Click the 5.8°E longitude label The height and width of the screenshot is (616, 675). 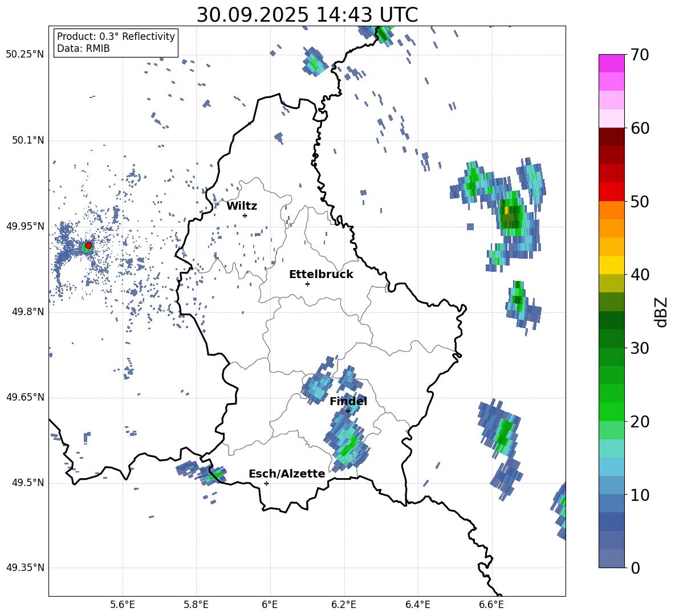[196, 605]
